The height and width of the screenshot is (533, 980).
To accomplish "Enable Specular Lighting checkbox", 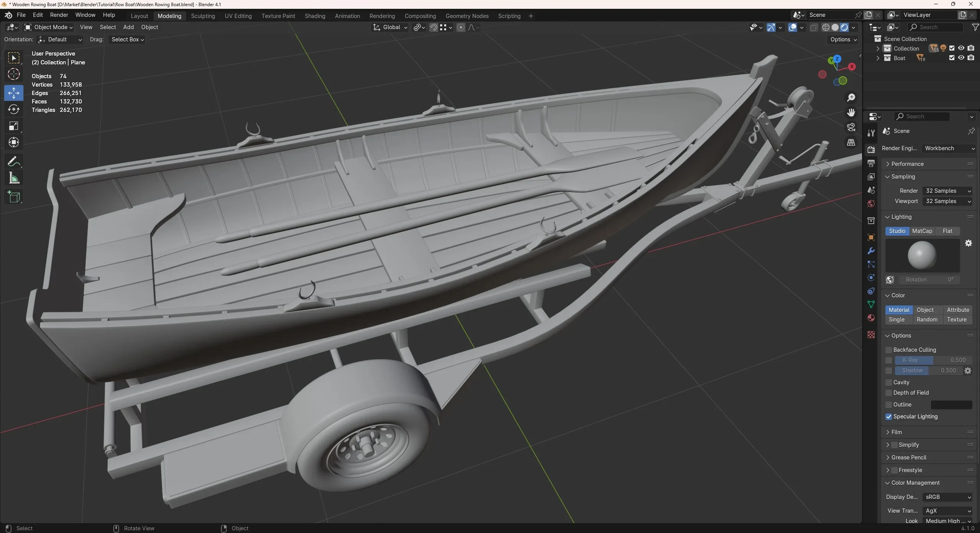I will point(888,416).
